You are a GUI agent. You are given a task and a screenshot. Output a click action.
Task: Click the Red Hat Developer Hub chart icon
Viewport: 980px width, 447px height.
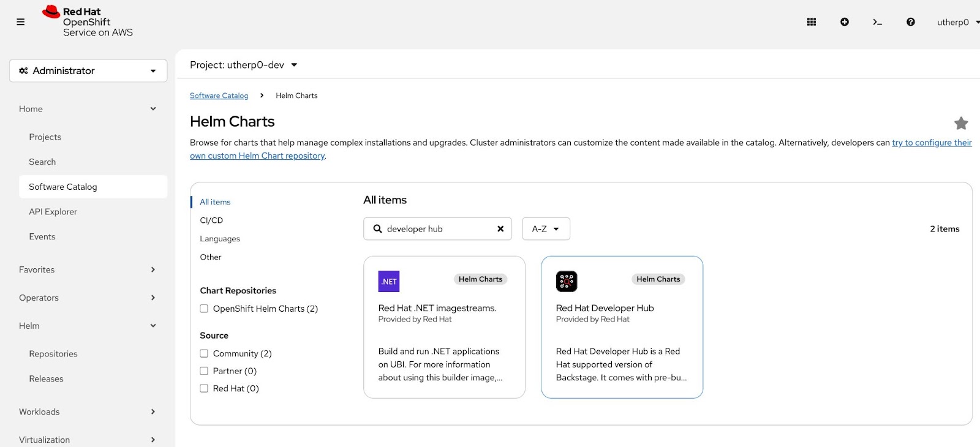(x=567, y=281)
